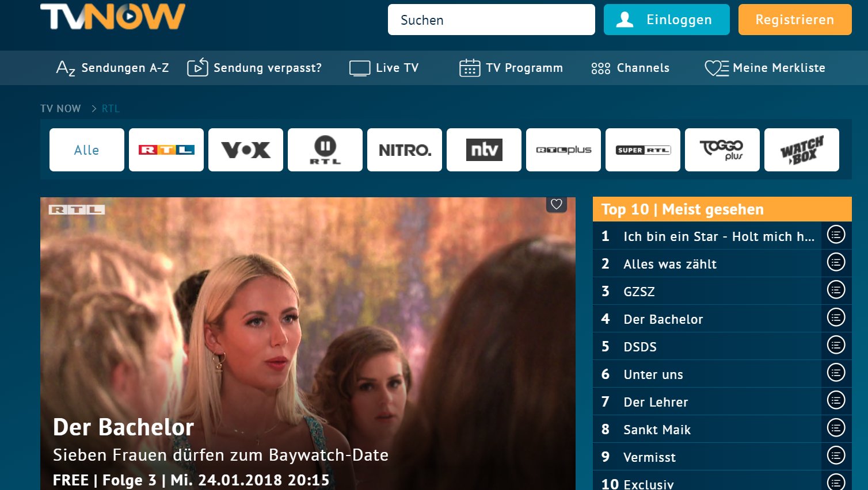This screenshot has width=868, height=490.
Task: Open Der Lehrer top 10 entry
Action: (x=707, y=401)
